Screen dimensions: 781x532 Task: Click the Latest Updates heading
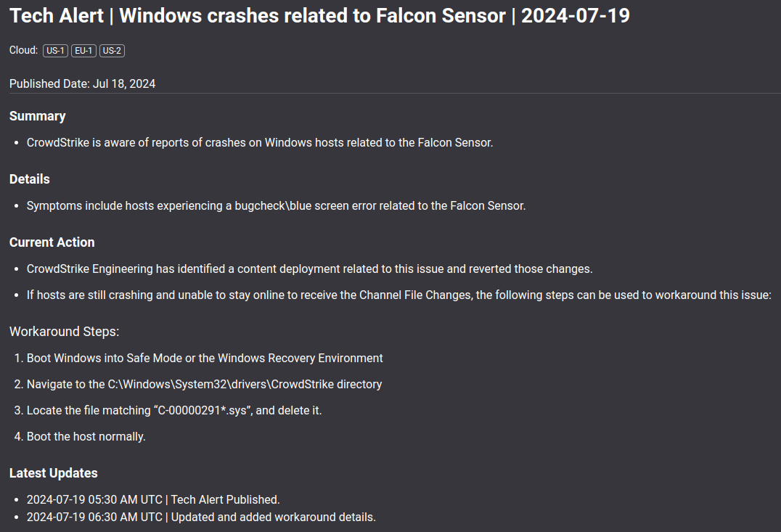click(x=54, y=473)
